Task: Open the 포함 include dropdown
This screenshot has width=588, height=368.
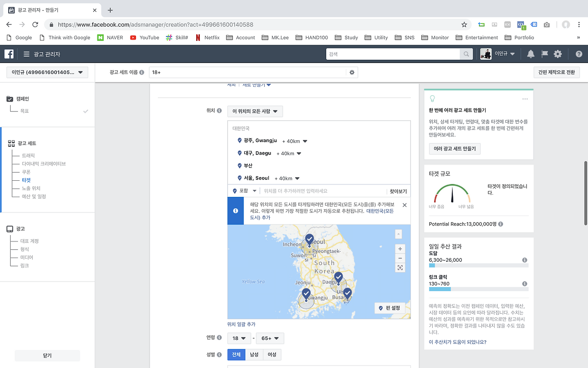Action: pyautogui.click(x=244, y=191)
